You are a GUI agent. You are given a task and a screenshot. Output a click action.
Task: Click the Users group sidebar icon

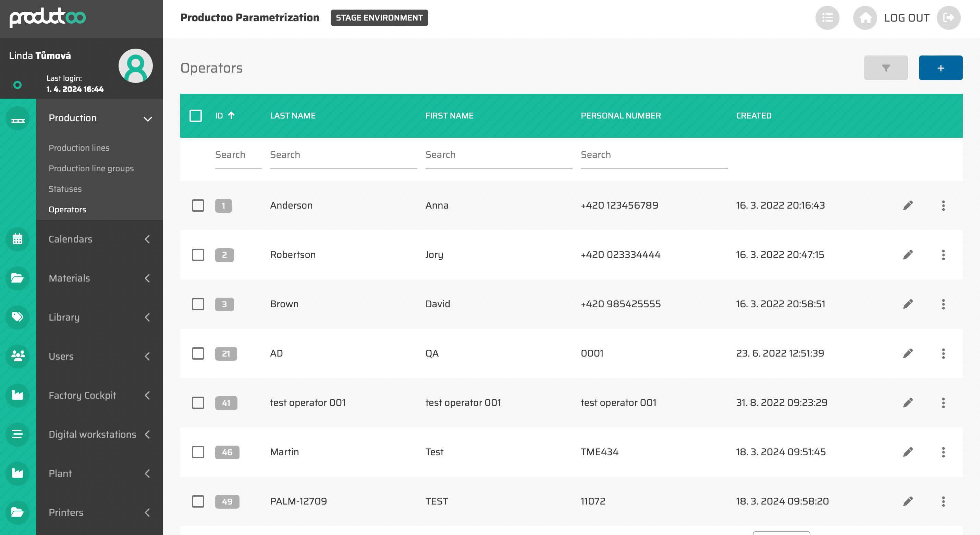point(17,356)
